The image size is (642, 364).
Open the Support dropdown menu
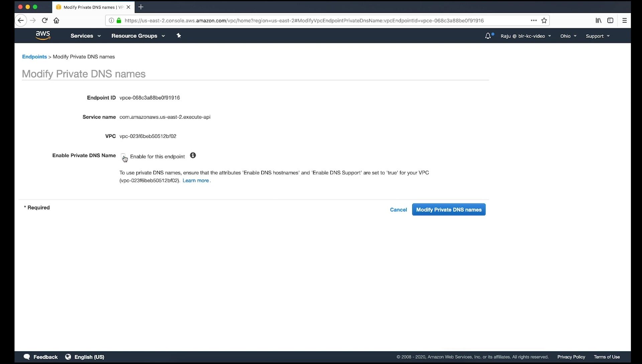click(x=598, y=36)
